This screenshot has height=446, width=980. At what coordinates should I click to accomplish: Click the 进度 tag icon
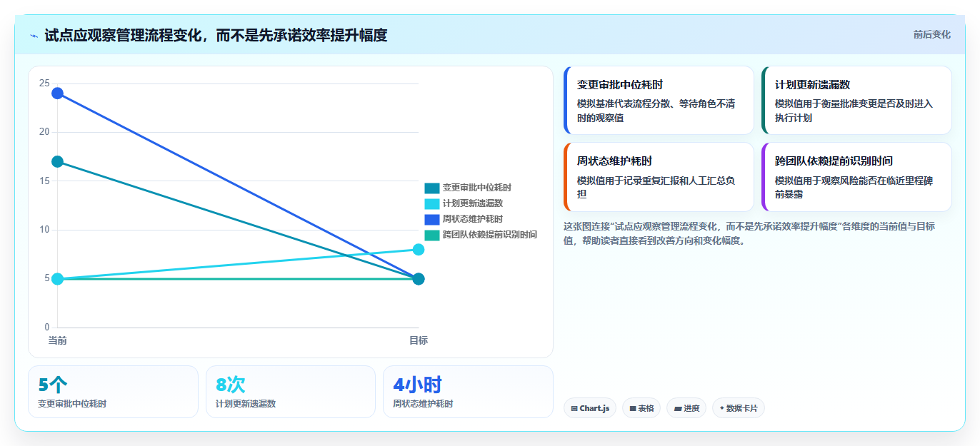678,409
